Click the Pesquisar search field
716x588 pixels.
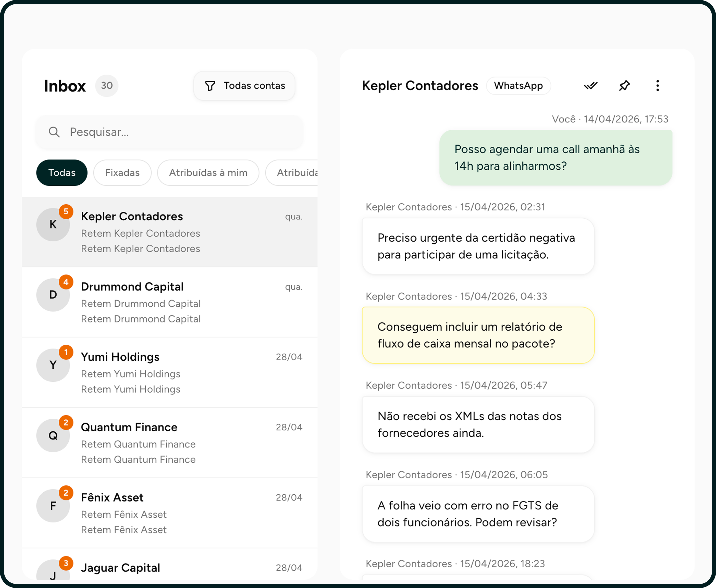(x=170, y=132)
